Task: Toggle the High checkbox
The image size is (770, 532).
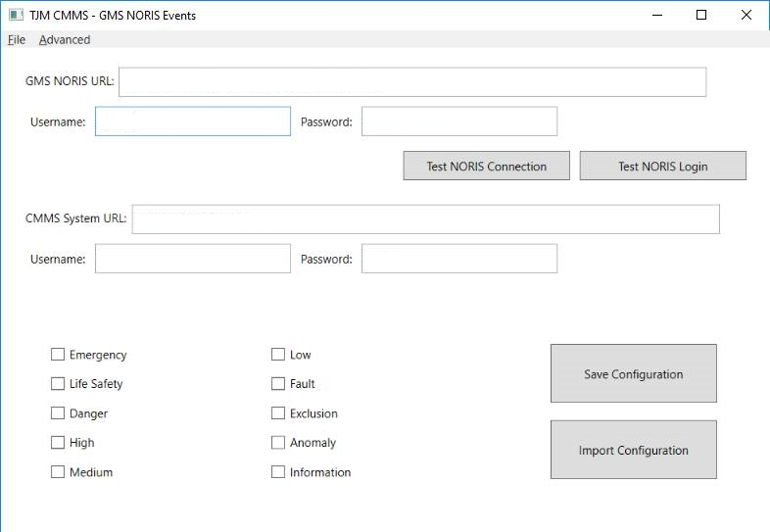Action: (58, 443)
